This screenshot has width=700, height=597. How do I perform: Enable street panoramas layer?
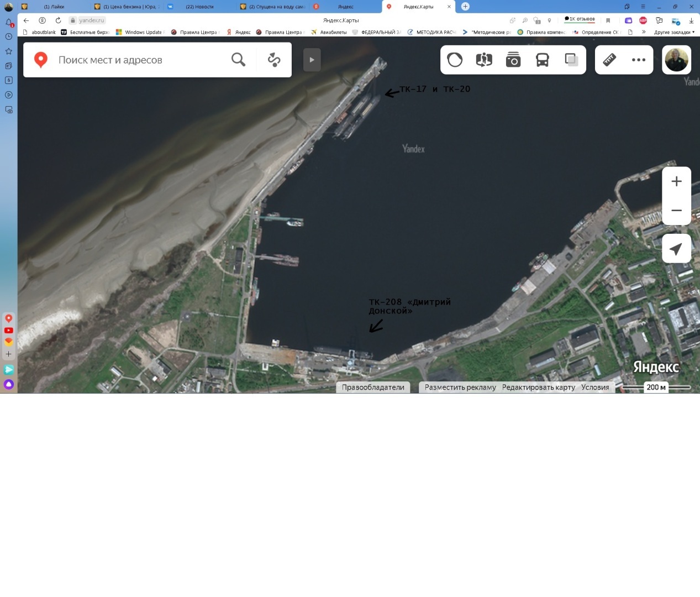[x=484, y=60]
